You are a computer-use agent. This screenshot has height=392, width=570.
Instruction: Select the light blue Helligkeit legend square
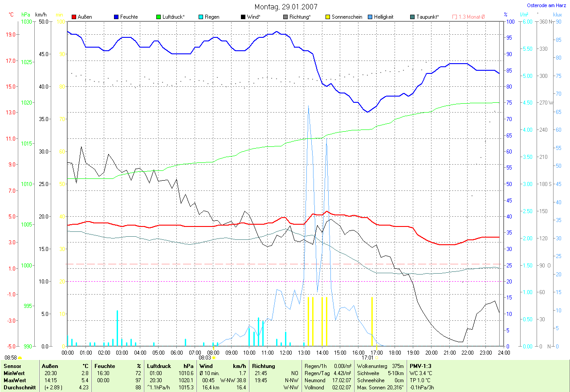click(x=370, y=17)
